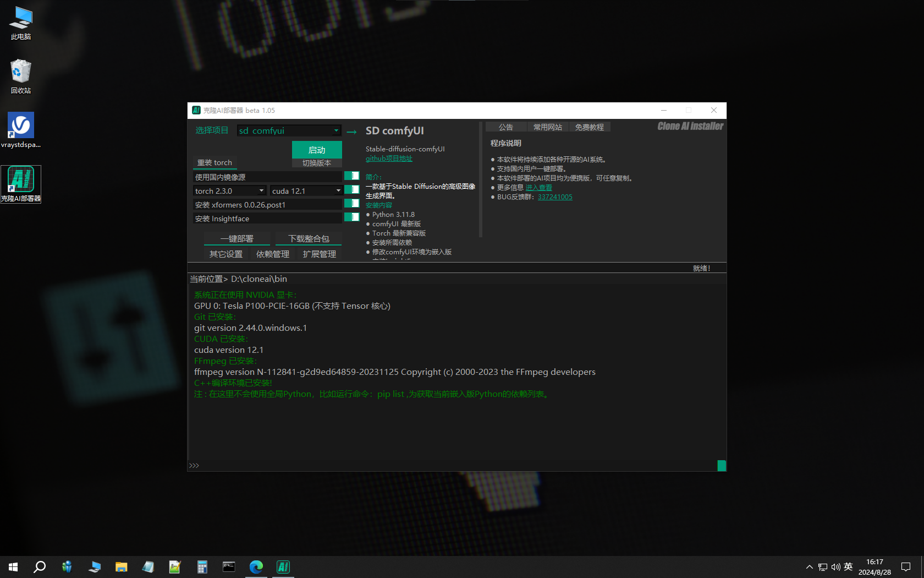Viewport: 924px width, 578px height.
Task: Click the BUG group number 337241005
Action: click(555, 197)
